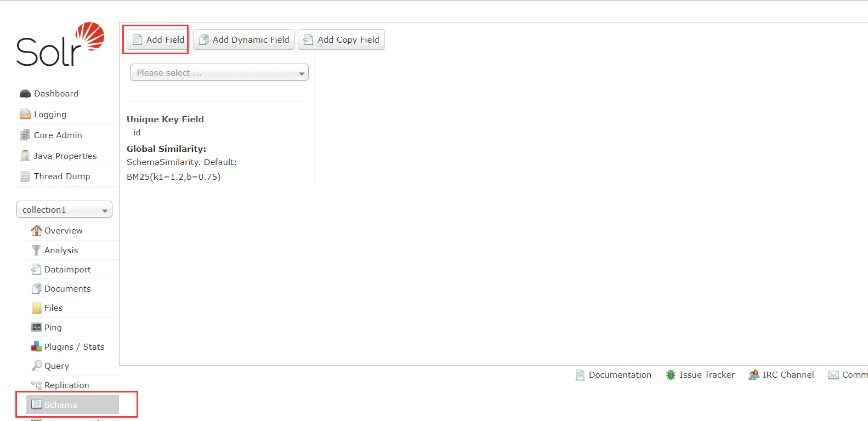Open the Query page
The height and width of the screenshot is (421, 868).
[72, 366]
